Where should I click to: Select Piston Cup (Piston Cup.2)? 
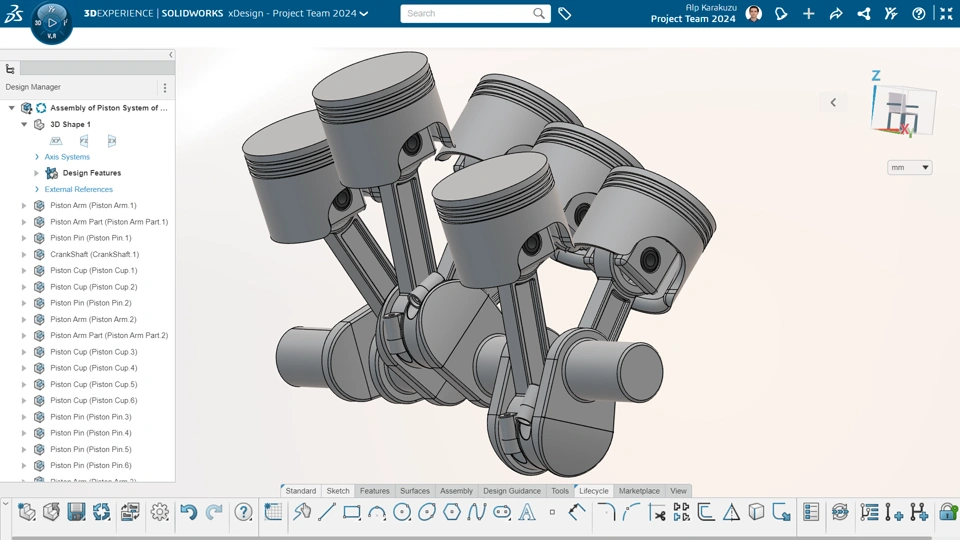point(94,287)
